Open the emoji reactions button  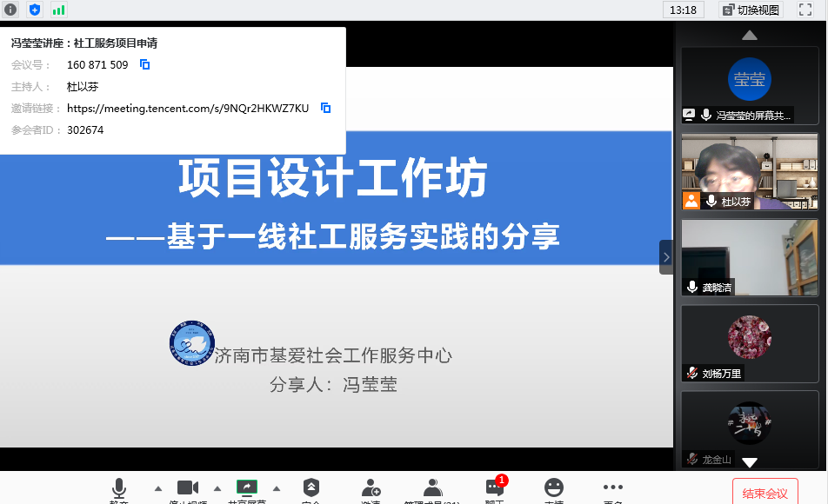(554, 488)
